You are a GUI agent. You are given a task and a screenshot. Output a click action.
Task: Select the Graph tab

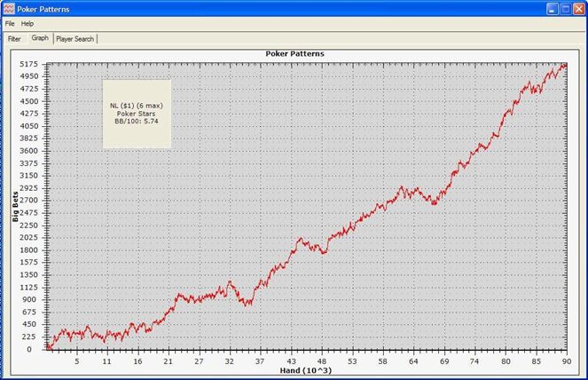click(x=40, y=38)
